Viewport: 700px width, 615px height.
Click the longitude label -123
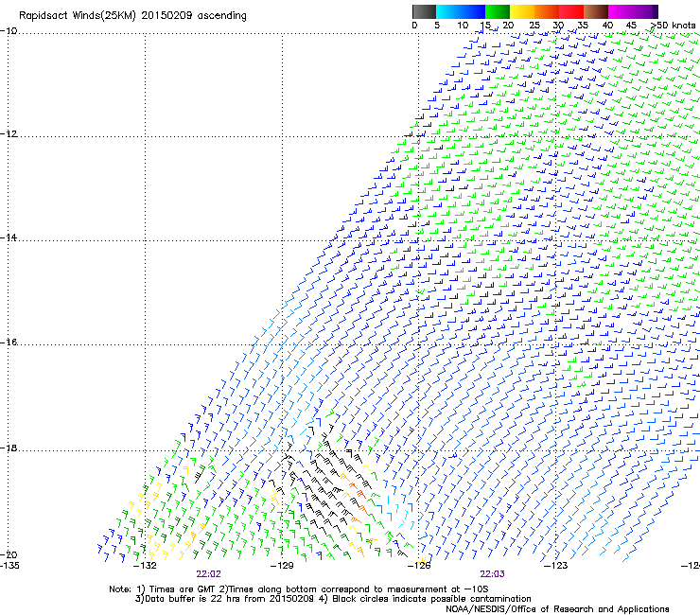pos(556,566)
